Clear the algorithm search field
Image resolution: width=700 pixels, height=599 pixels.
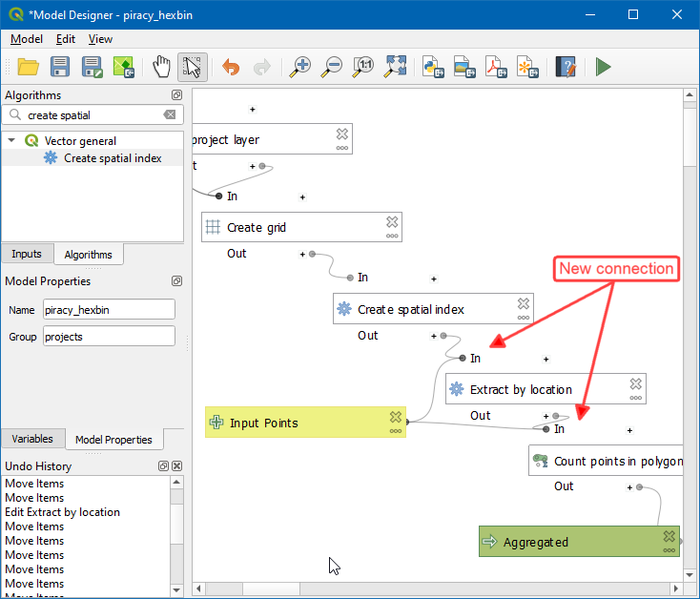(170, 114)
